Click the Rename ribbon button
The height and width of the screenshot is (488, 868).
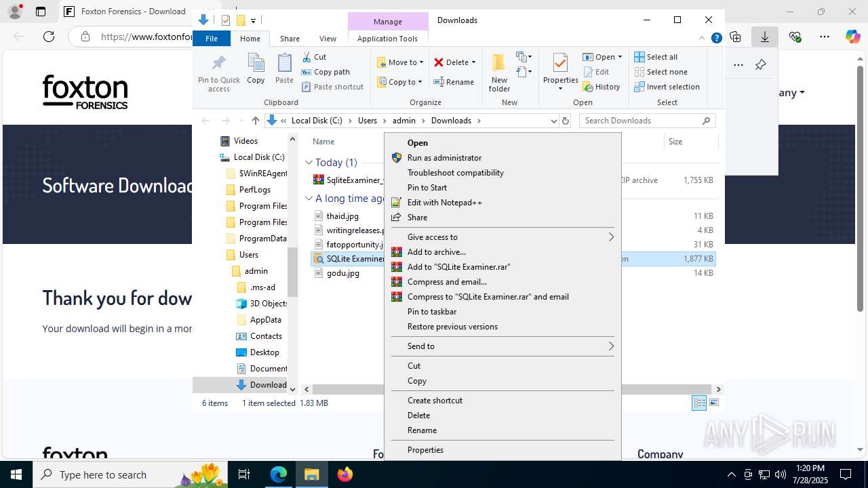[x=454, y=82]
